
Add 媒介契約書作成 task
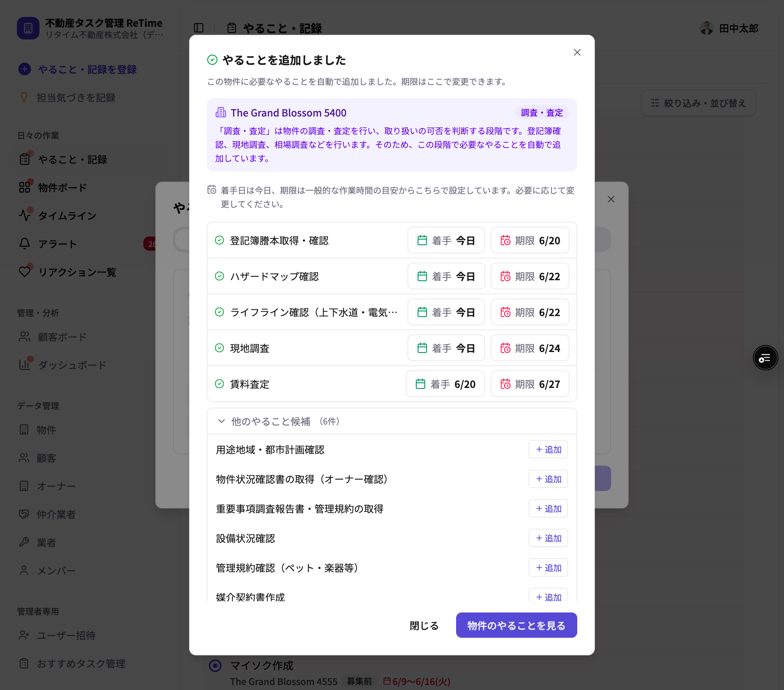(x=548, y=595)
